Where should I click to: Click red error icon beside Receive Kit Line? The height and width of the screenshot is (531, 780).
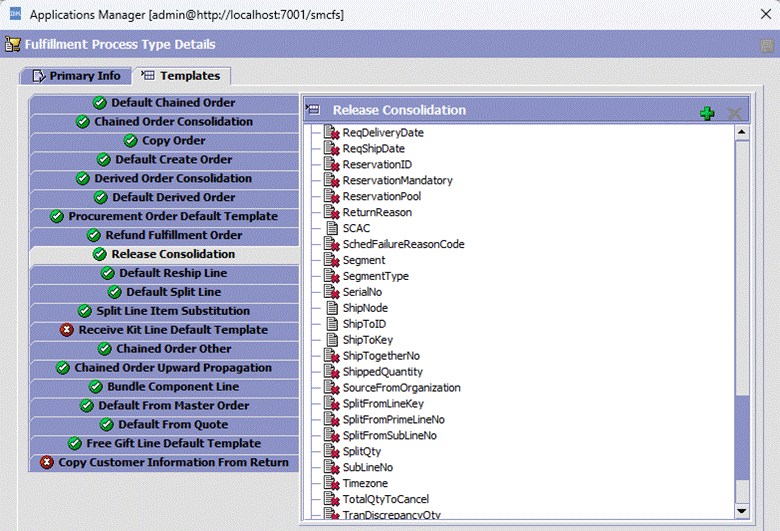point(67,330)
